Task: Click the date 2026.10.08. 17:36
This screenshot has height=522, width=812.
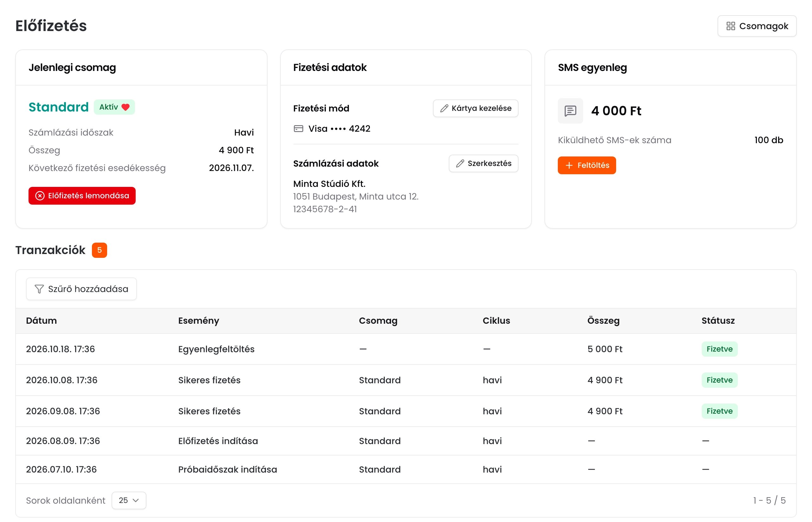Action: point(62,380)
